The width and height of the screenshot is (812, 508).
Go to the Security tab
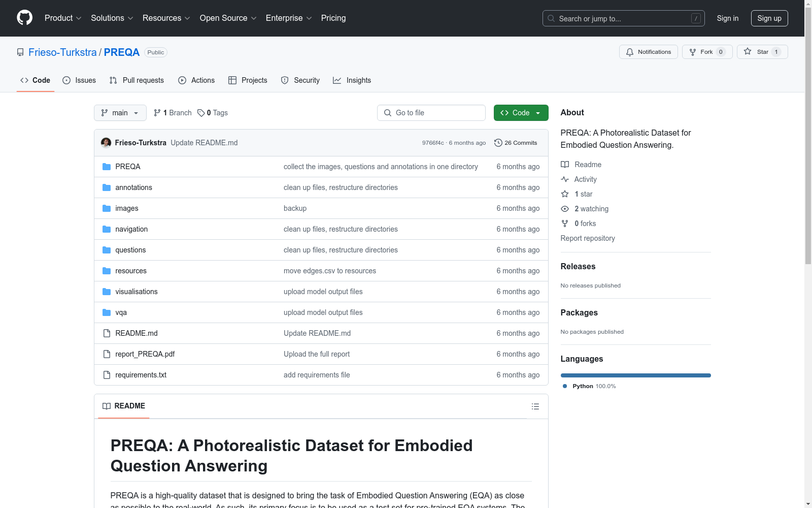[x=300, y=80]
